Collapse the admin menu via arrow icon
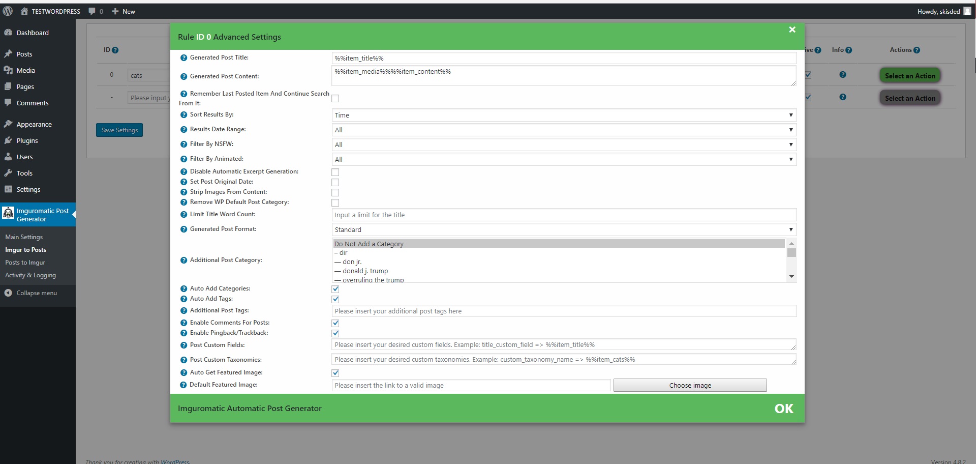Viewport: 980px width, 464px height. pyautogui.click(x=9, y=293)
